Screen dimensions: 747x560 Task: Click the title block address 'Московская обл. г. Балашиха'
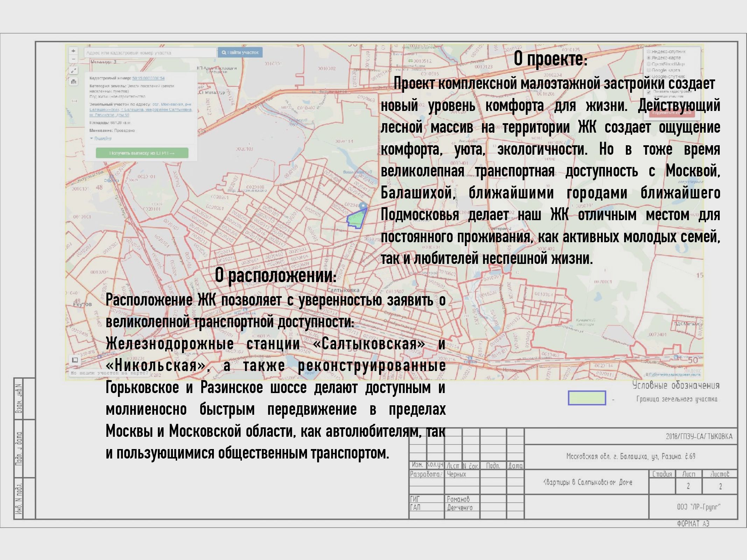click(x=631, y=456)
